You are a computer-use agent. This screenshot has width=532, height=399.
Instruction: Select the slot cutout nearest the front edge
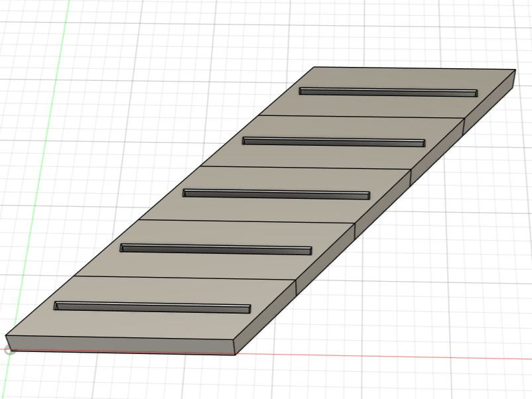point(153,307)
